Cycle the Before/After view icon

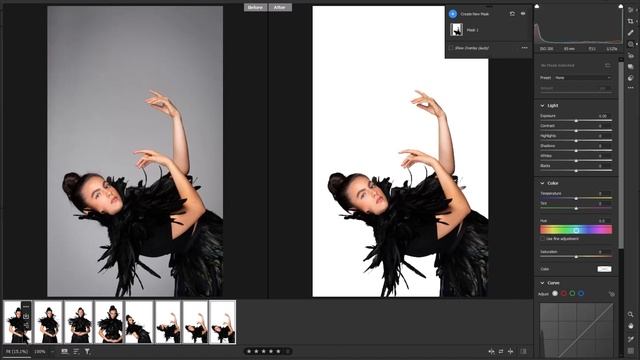pos(491,351)
